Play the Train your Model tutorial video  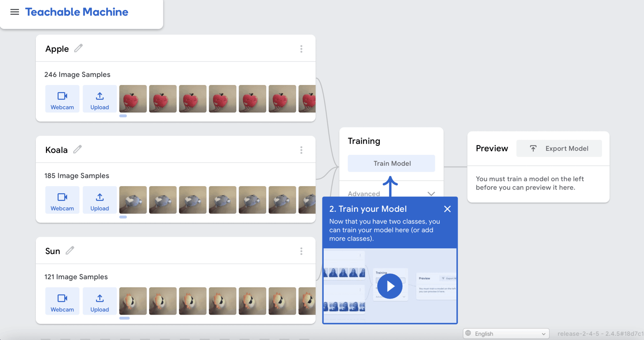[390, 286]
